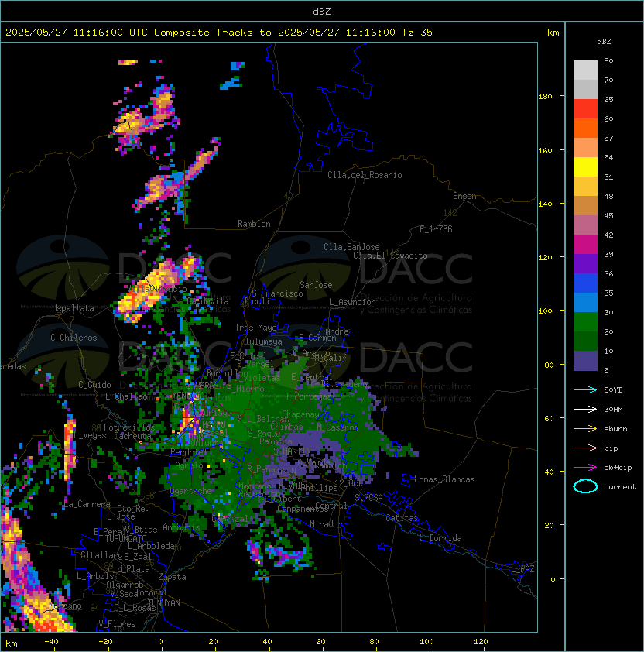
Task: Click the 'L_Dormida' map label
Action: coord(440,538)
